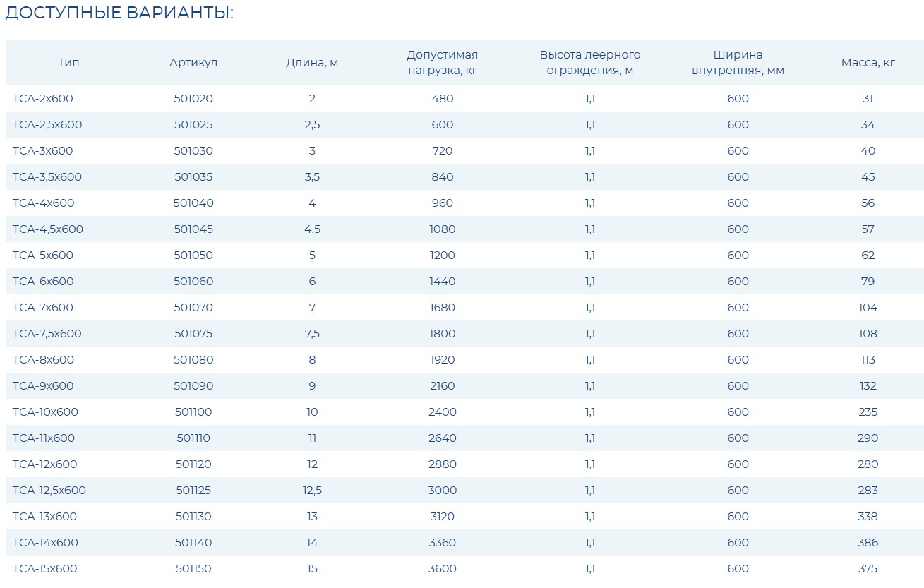
Task: Click the type cell "ТСА-8х600"
Action: (x=43, y=360)
